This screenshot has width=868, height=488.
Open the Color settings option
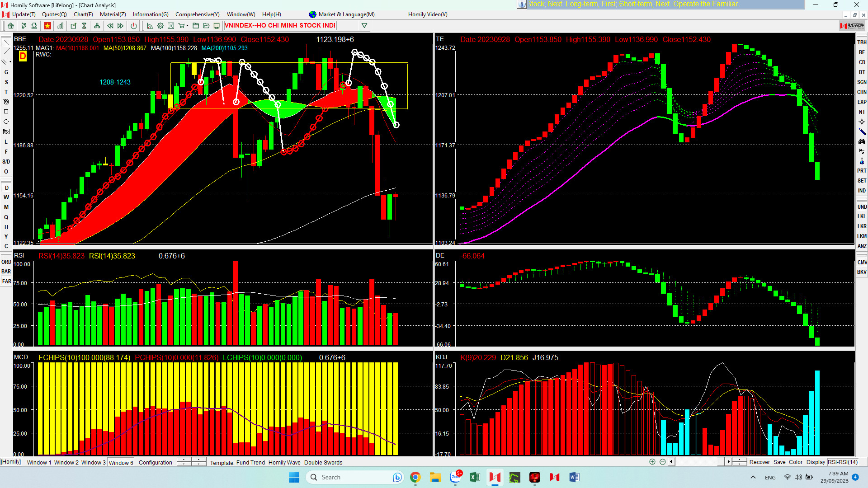tap(795, 462)
